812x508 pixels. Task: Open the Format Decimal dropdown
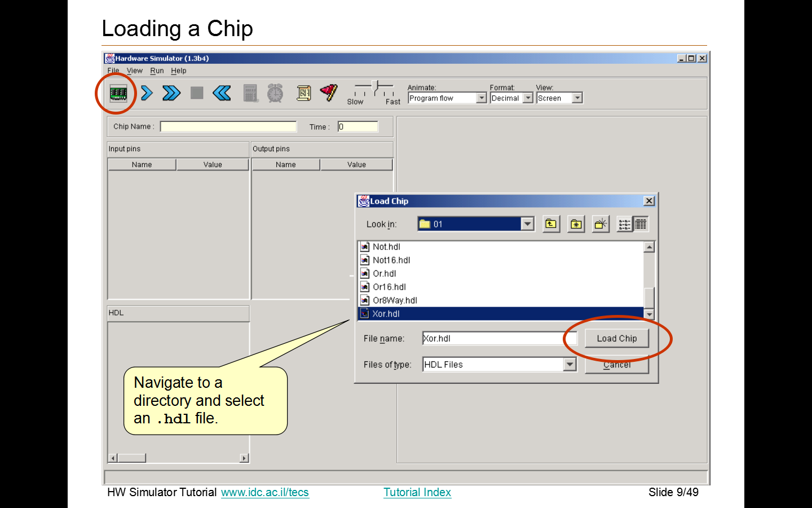click(528, 98)
